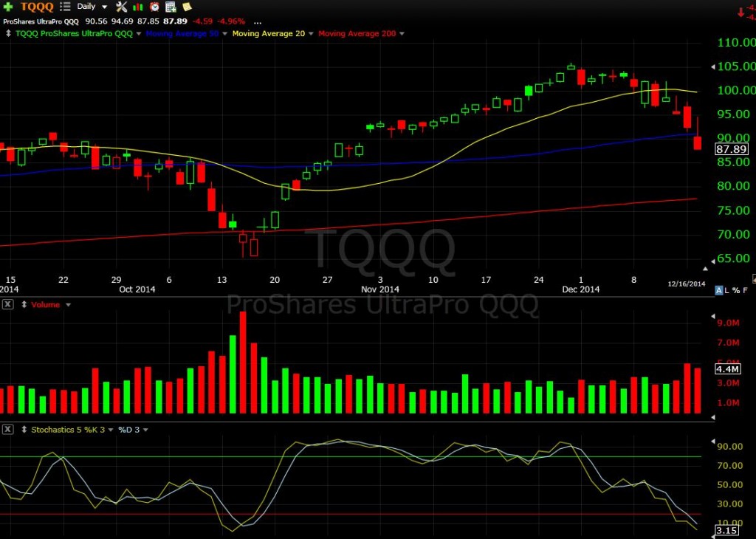Open the Daily timeframe dropdown
756x539 pixels.
tap(92, 7)
